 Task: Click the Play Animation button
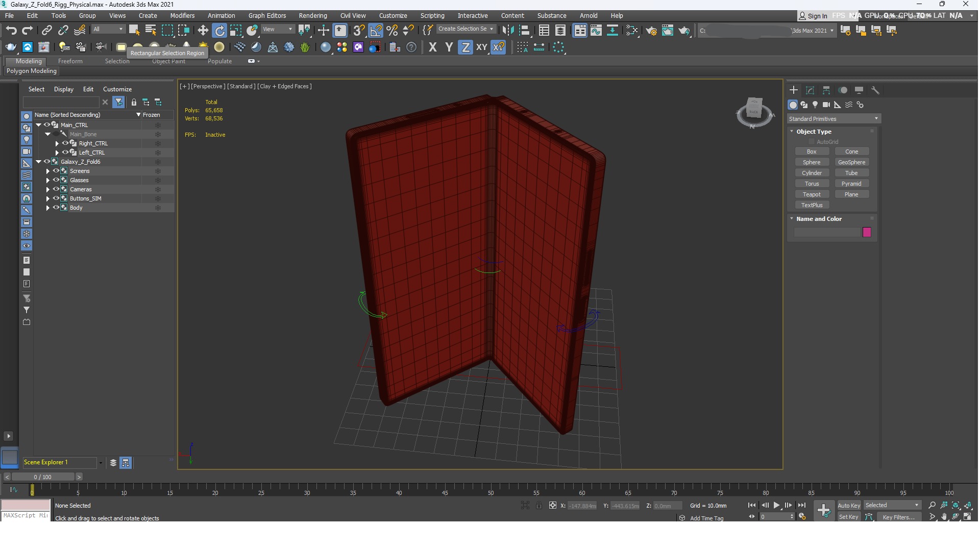click(776, 505)
